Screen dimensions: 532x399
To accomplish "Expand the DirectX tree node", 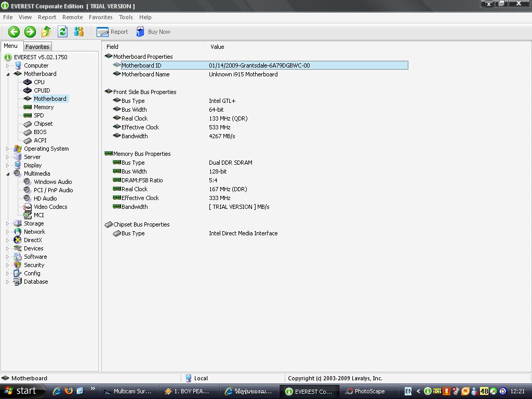I will pos(7,240).
